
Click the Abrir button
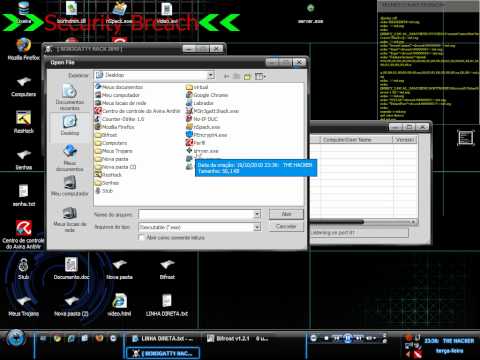pyautogui.click(x=286, y=214)
